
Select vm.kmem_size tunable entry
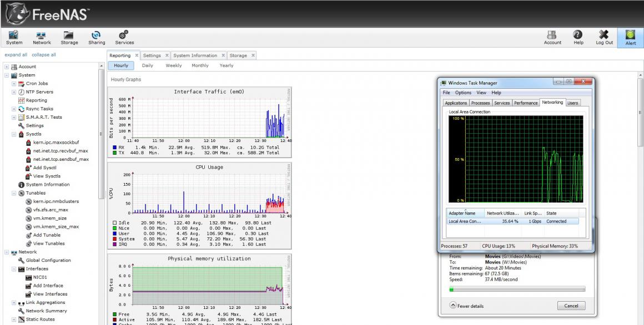pyautogui.click(x=50, y=219)
